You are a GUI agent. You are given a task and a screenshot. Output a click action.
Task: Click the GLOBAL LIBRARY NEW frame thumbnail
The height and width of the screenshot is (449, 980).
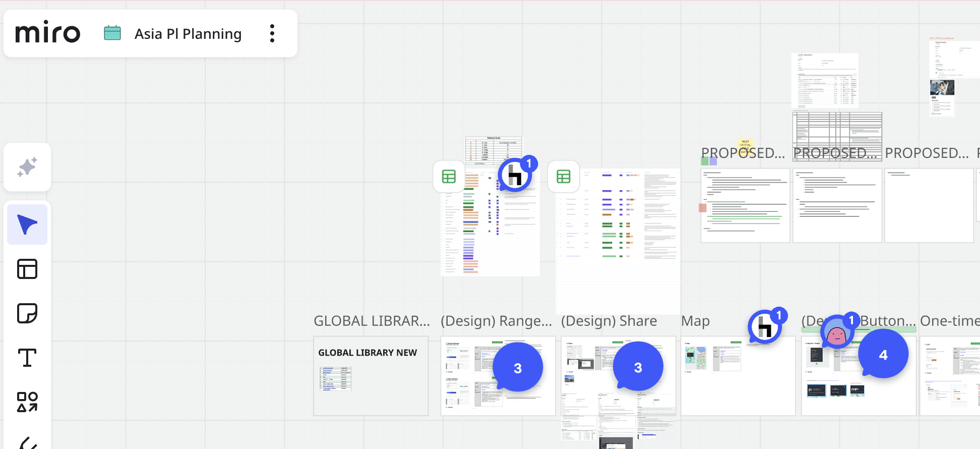pyautogui.click(x=371, y=376)
